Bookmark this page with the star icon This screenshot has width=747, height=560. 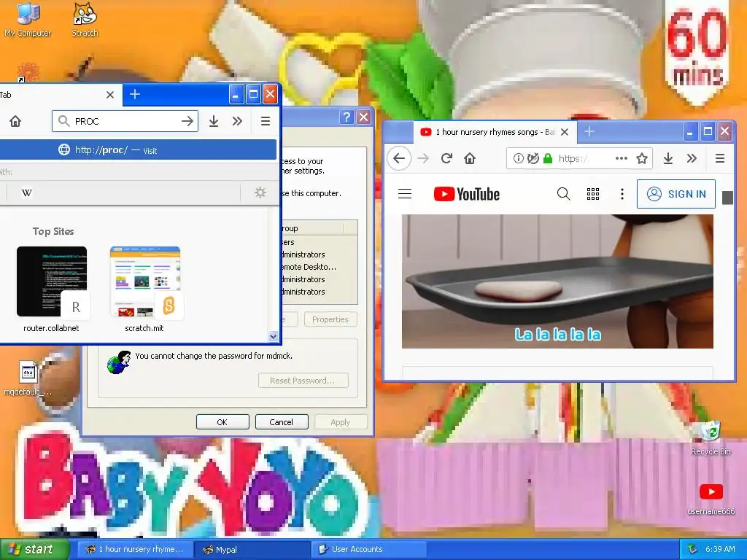pyautogui.click(x=642, y=158)
